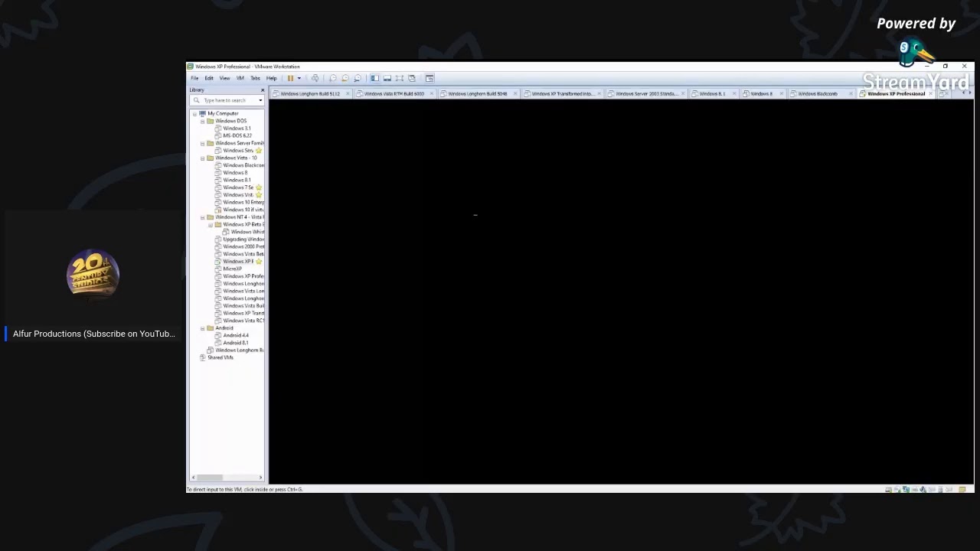Switch to Windows Server 2003 Standard tab

(x=646, y=93)
